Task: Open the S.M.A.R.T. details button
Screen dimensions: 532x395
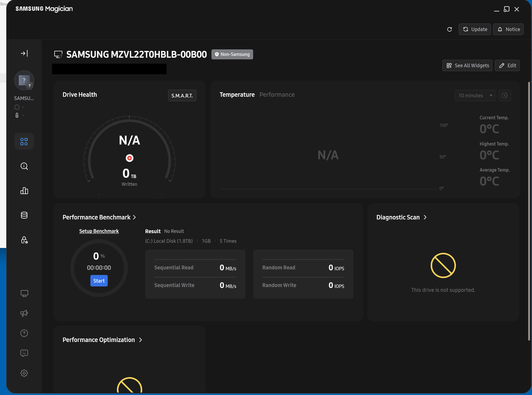Action: point(182,96)
